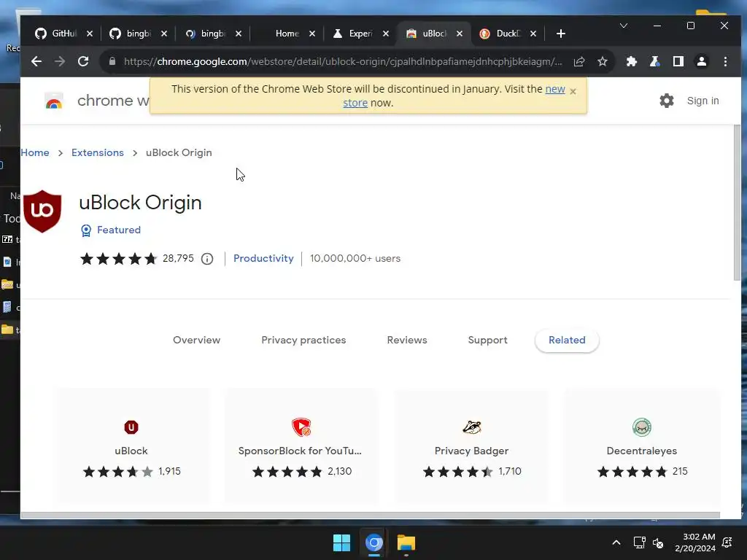Reload the current page

pyautogui.click(x=83, y=61)
